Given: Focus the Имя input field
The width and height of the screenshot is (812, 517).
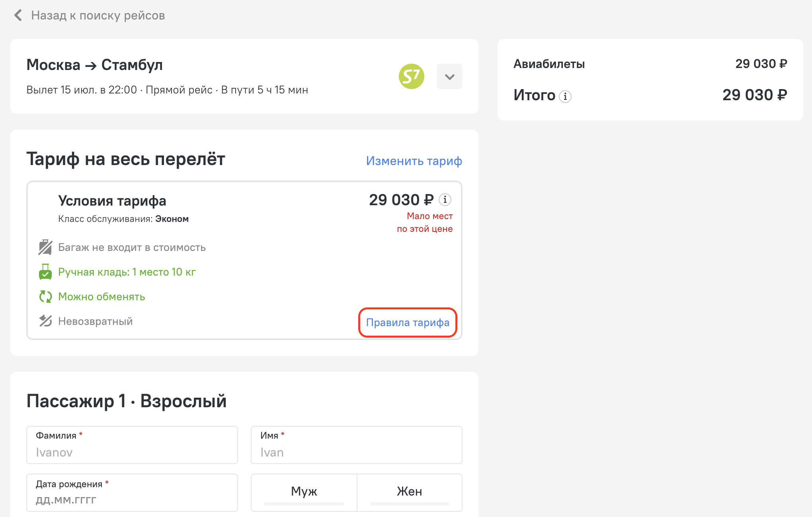Looking at the screenshot, I should pos(357,445).
